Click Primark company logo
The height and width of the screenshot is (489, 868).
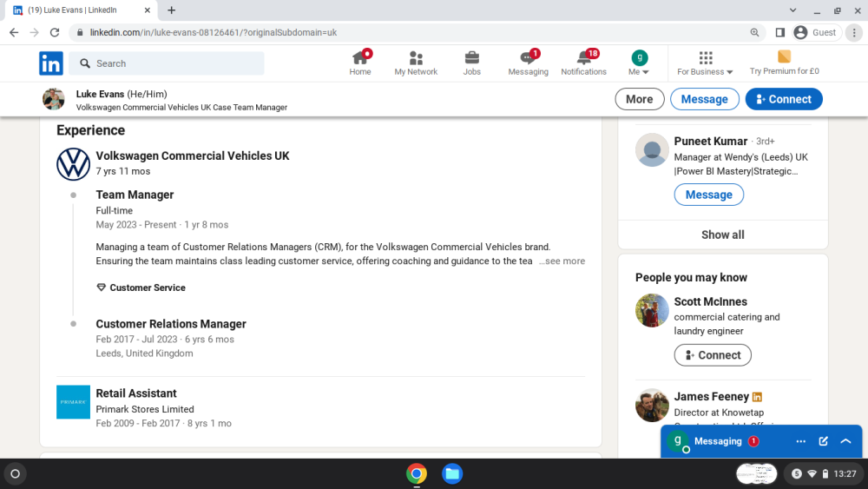tap(73, 402)
